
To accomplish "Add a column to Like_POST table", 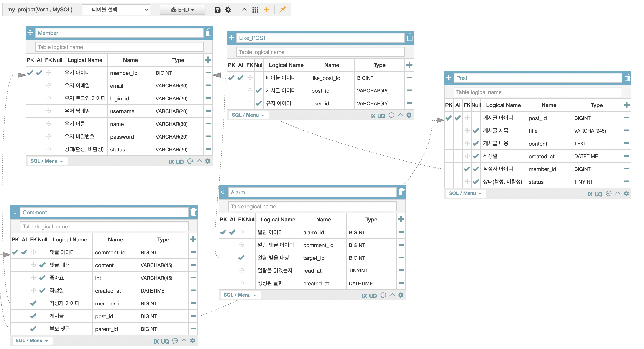I will 409,65.
